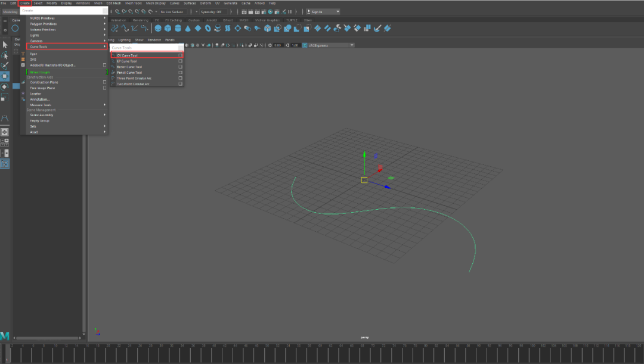Viewport: 644px width, 364px height.
Task: Click the Maya logo icon bottom left
Action: point(5,335)
